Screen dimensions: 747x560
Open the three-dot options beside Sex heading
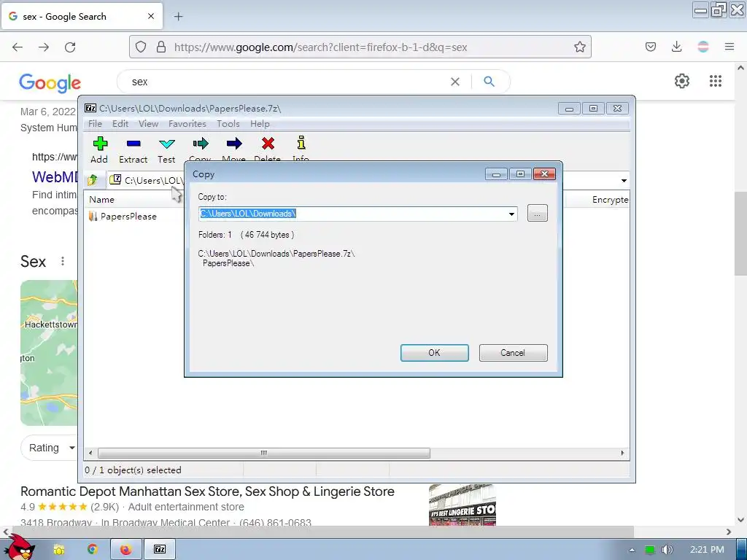63,262
